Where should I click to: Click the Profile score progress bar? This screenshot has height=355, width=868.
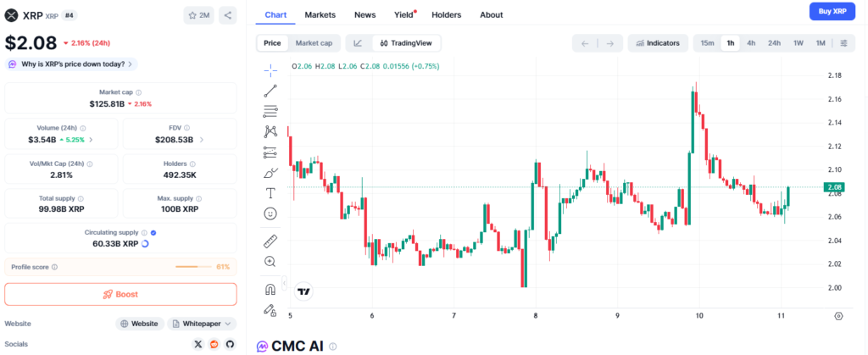point(193,267)
